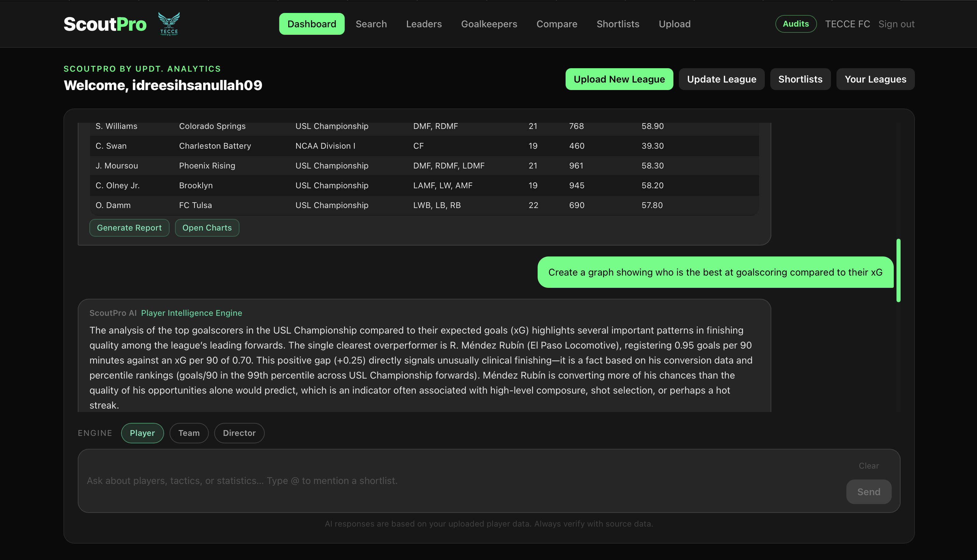Click the Brooklyn team cell
This screenshot has height=560, width=977.
coord(196,186)
